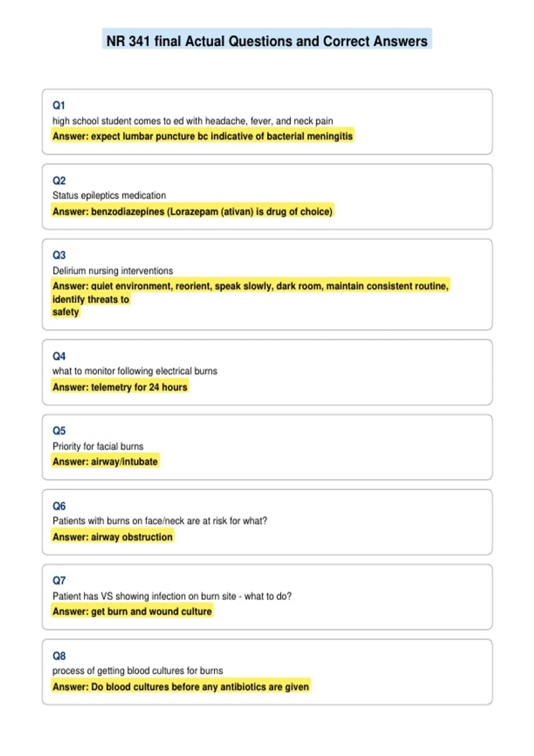Select the Q1 question label
Image resolution: width=534 pixels, height=756 pixels.
click(59, 105)
